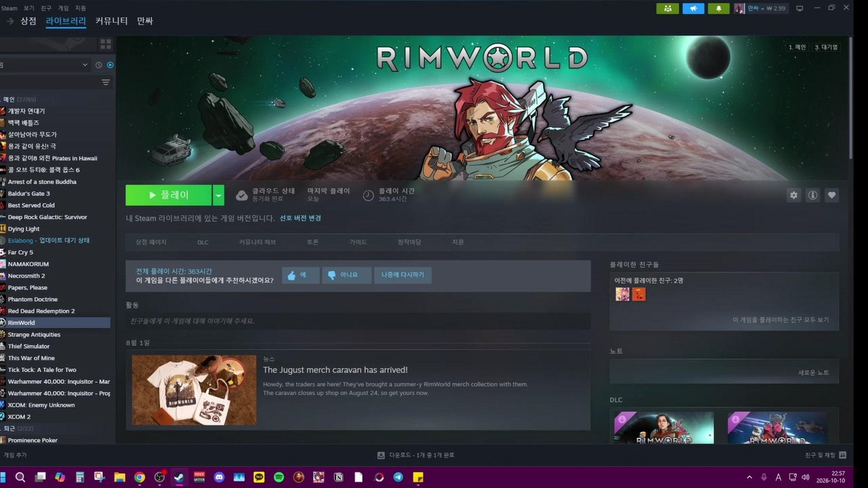Open the game settings gear icon

click(x=794, y=195)
